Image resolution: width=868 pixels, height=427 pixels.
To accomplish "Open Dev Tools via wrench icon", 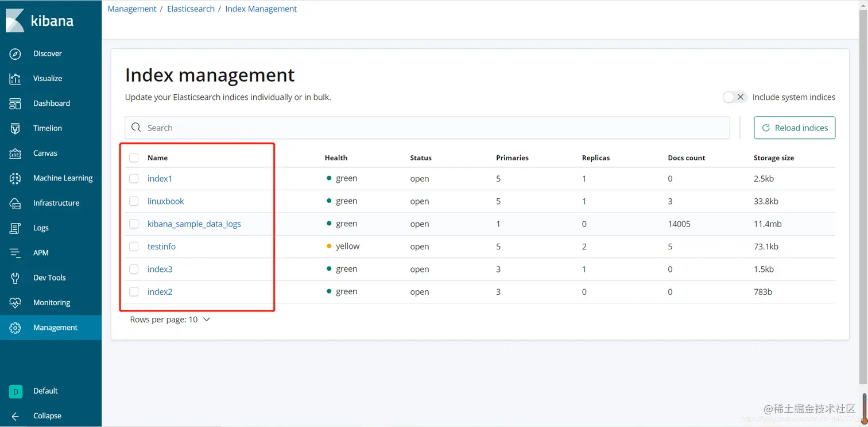I will tap(15, 278).
